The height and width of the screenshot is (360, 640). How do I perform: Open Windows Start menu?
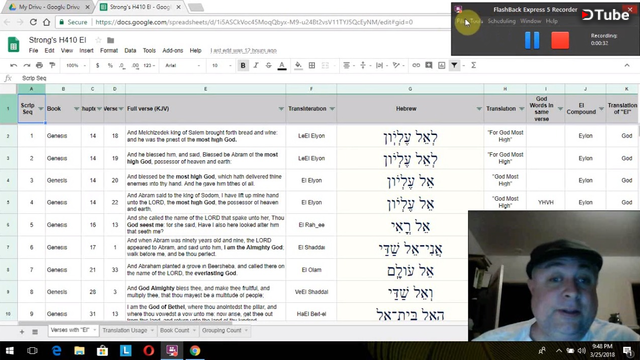tap(9, 351)
